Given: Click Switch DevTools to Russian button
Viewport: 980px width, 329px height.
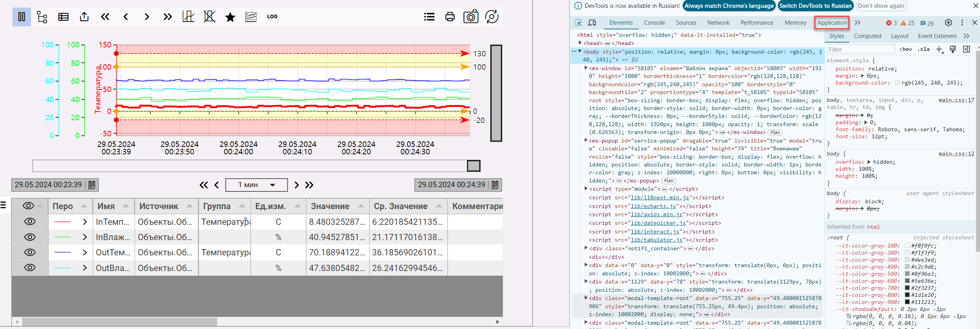Looking at the screenshot, I should [815, 6].
